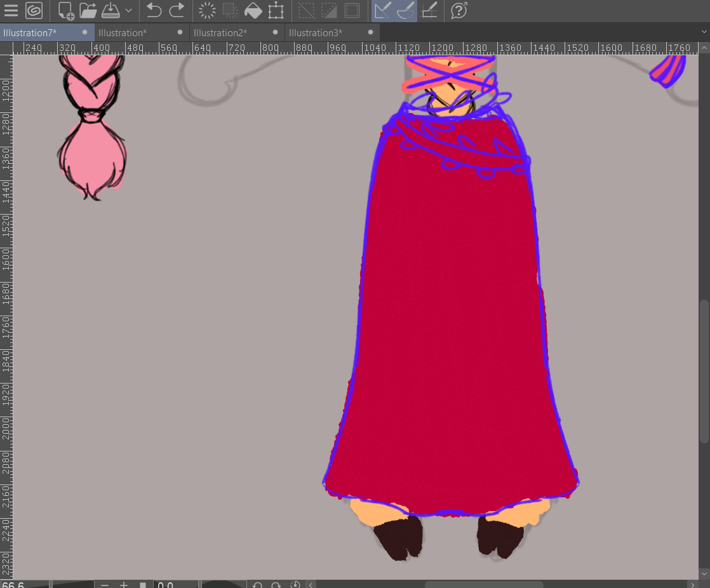
Task: Click the Clear layer icon
Action: [207, 11]
